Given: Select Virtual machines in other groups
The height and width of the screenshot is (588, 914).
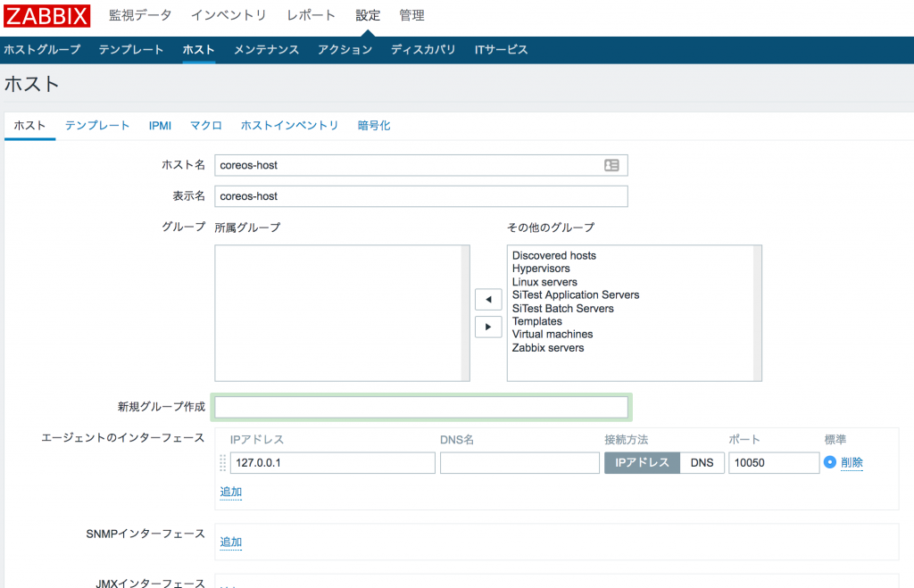Looking at the screenshot, I should tap(553, 335).
